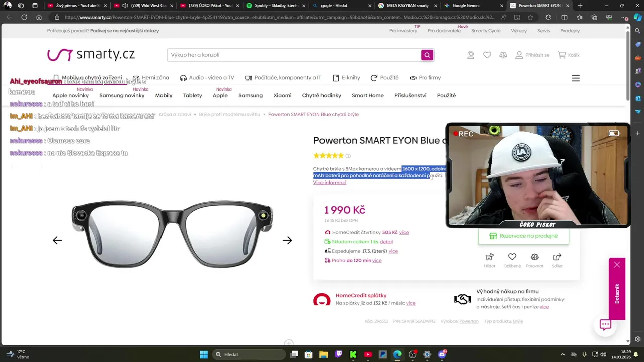Open Herní zóna category
Image resolution: width=644 pixels, height=362 pixels.
click(x=151, y=78)
